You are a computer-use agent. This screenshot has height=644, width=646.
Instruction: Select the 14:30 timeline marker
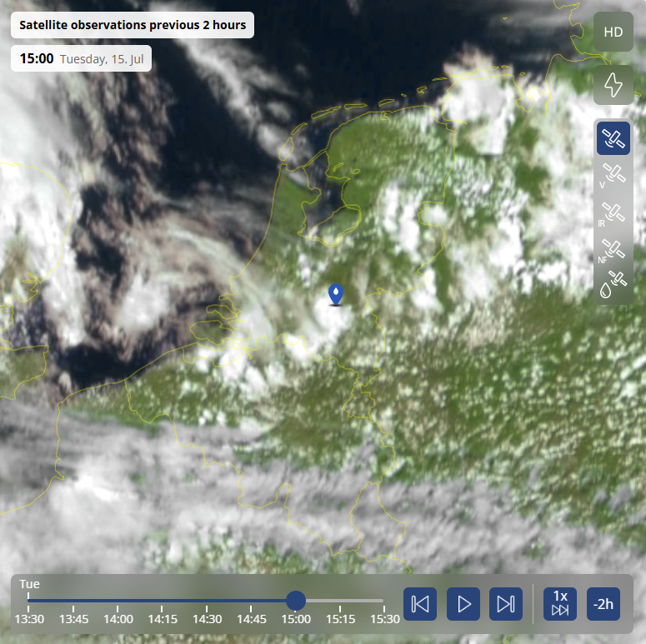[x=207, y=618]
